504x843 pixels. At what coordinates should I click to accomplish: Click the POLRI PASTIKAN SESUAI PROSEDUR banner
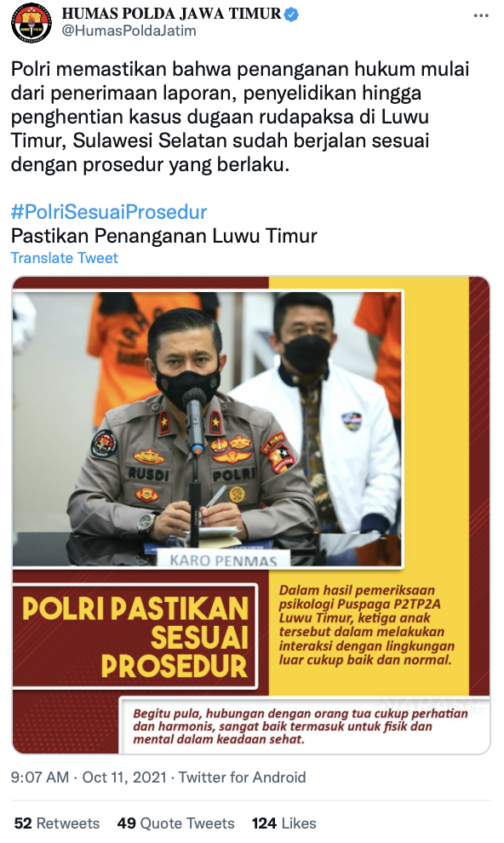[135, 637]
